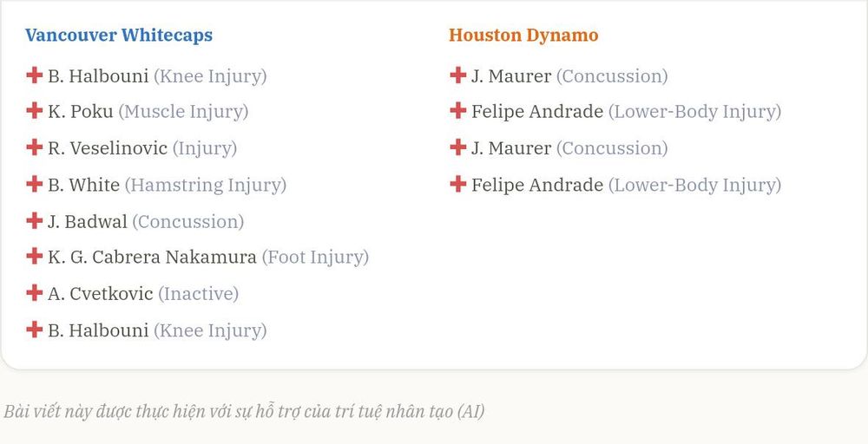Select player name K. Poku
868x444 pixels.
pyautogui.click(x=80, y=112)
